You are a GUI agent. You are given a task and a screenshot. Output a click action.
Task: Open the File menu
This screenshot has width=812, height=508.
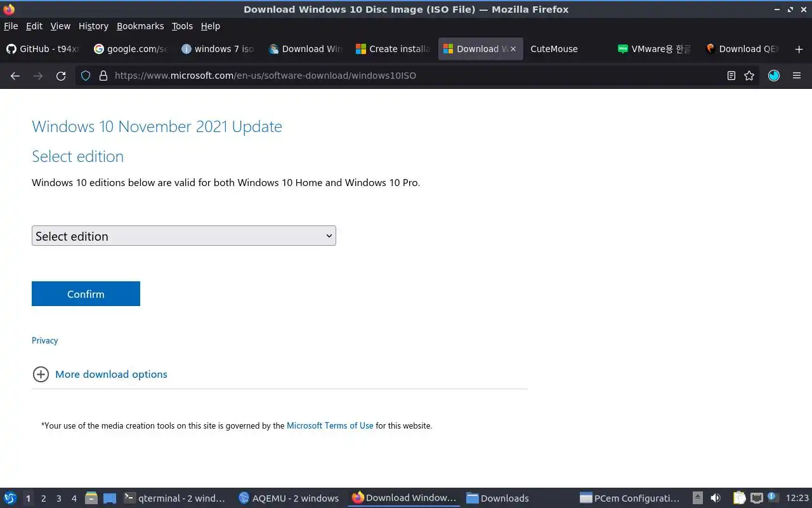11,26
